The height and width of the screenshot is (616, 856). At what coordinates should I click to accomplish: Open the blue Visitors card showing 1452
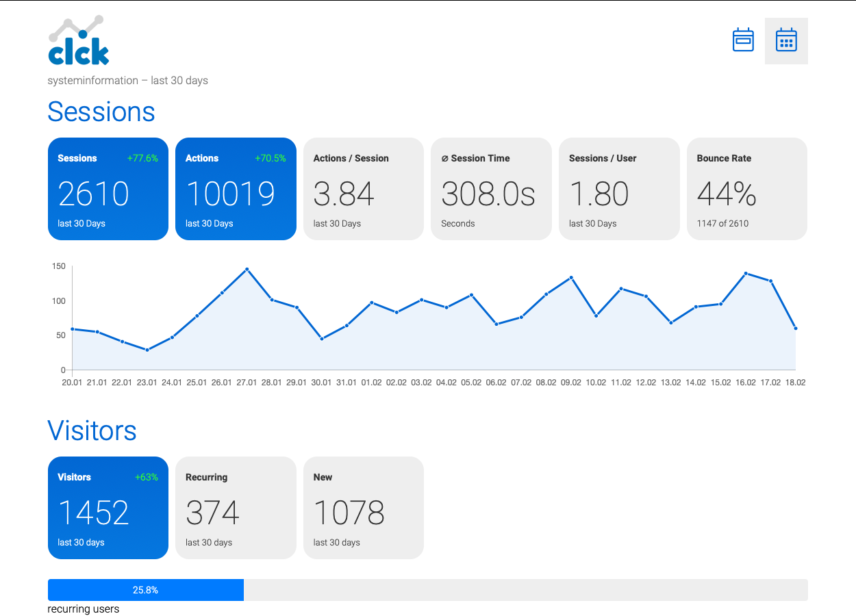(x=108, y=508)
